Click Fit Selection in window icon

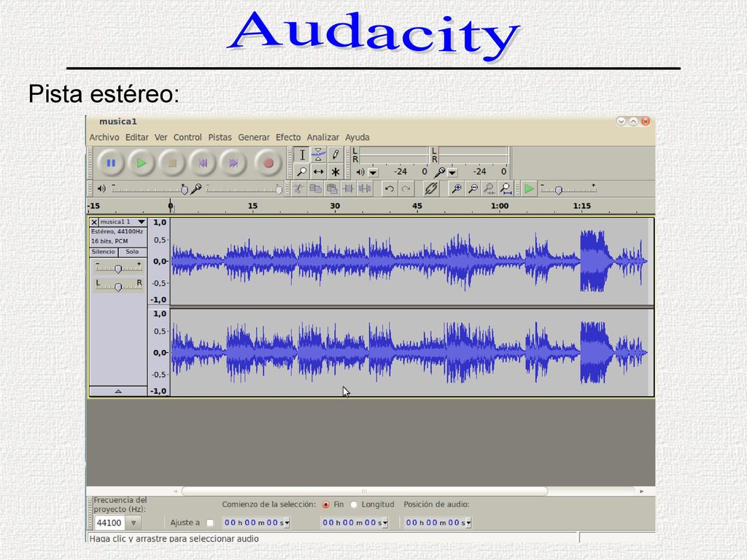coord(489,189)
